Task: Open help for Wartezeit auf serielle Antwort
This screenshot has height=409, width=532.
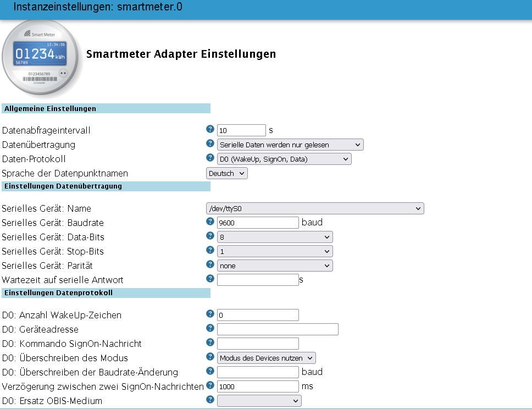Action: 210,278
